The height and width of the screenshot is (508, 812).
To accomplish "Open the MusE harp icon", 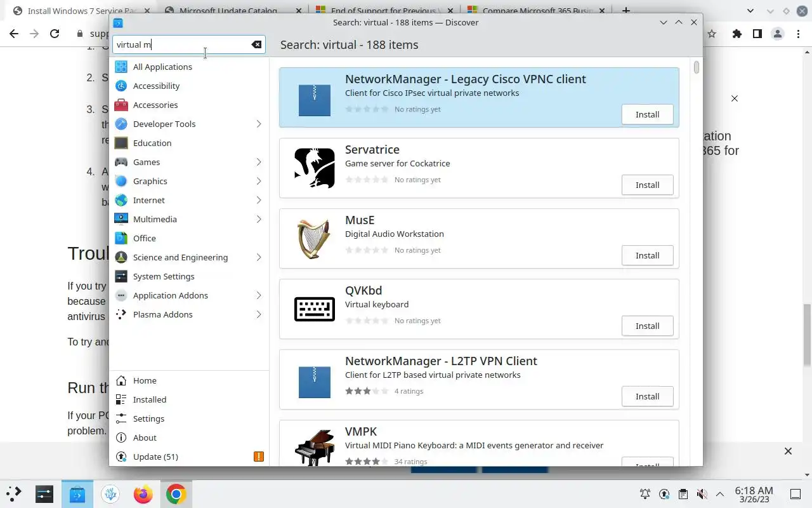I will [x=315, y=238].
